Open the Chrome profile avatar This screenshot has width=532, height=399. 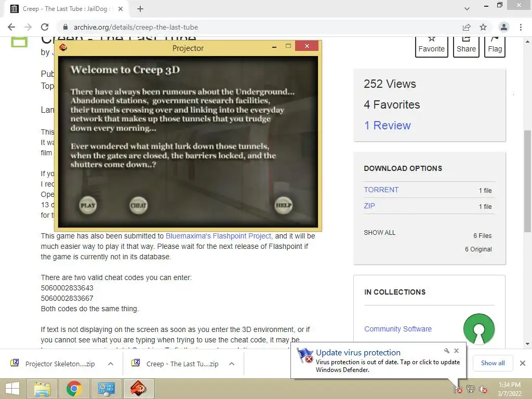point(504,27)
